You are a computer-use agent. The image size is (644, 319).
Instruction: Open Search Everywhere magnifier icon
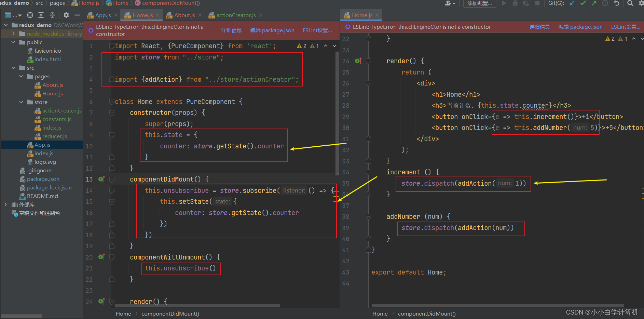pyautogui.click(x=630, y=3)
